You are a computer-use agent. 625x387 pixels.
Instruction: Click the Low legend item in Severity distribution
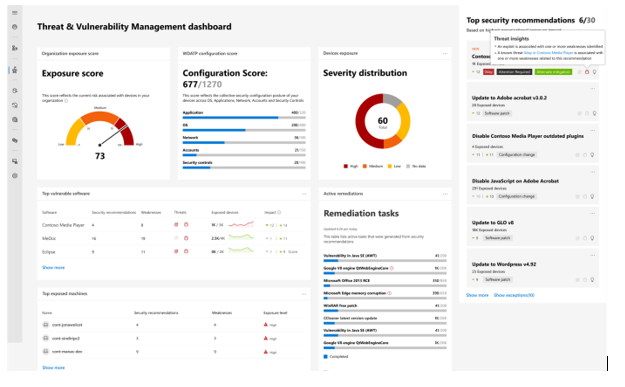click(394, 166)
